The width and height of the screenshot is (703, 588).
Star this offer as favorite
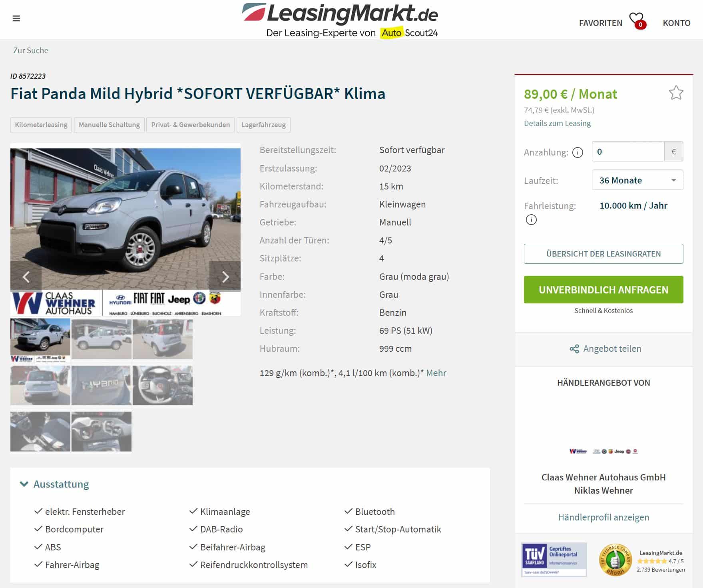pos(676,93)
